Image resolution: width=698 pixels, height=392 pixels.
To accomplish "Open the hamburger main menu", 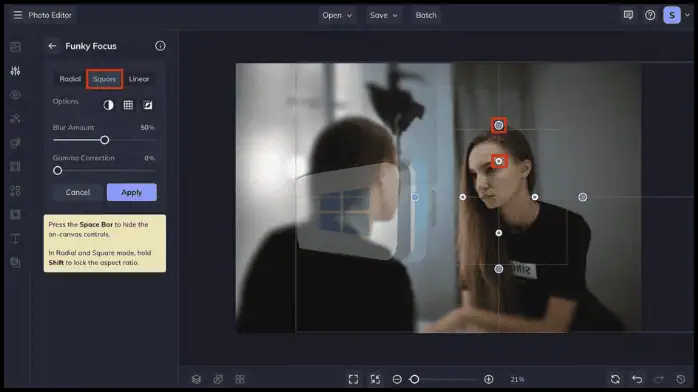I will tap(17, 15).
